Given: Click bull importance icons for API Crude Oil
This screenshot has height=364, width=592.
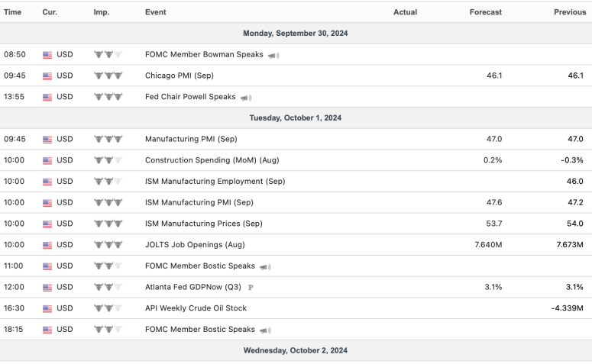Looking at the screenshot, I should coord(108,308).
